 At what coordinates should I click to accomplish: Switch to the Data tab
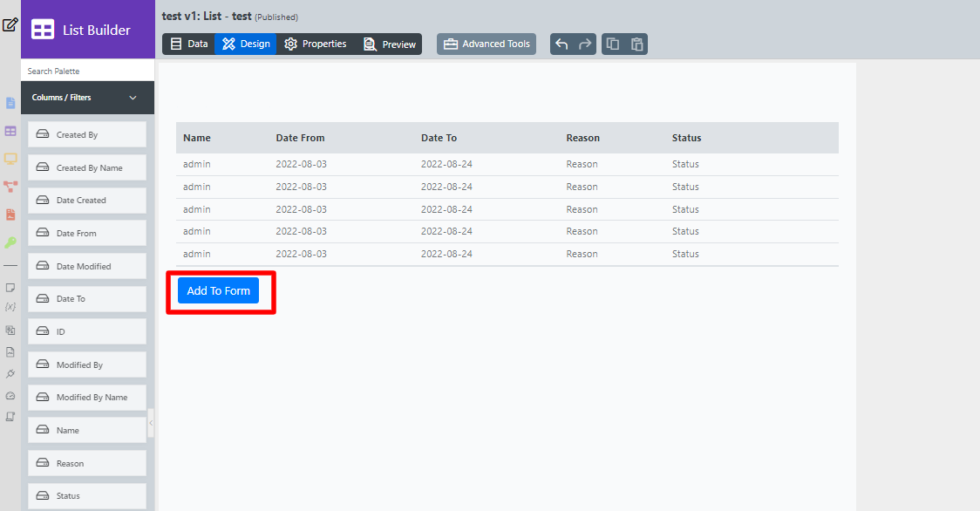pyautogui.click(x=189, y=44)
